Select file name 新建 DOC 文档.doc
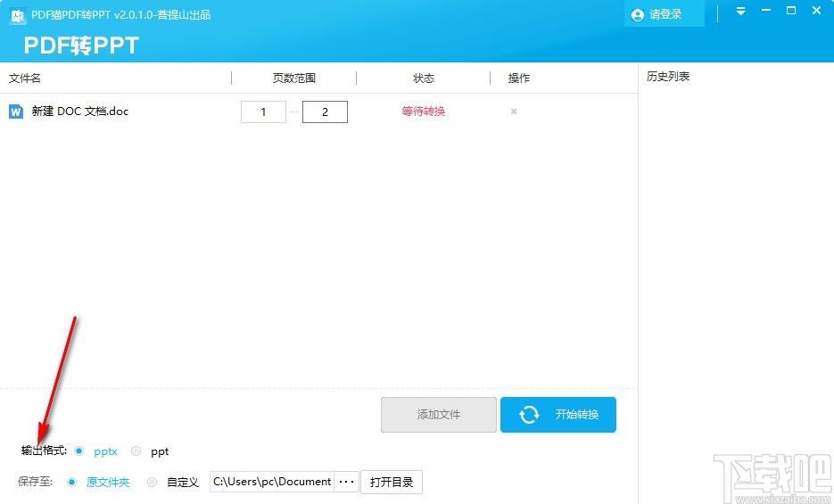 coord(79,112)
